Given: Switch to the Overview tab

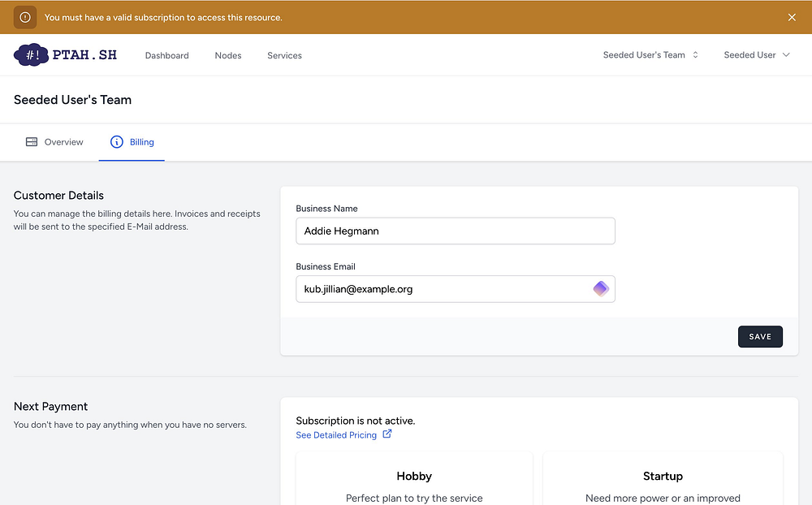Looking at the screenshot, I should coord(63,142).
